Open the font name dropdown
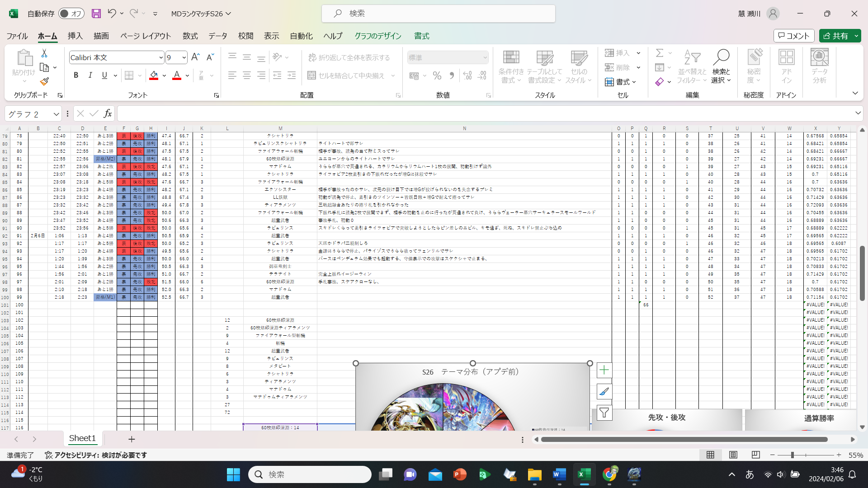868x488 pixels. pyautogui.click(x=160, y=57)
